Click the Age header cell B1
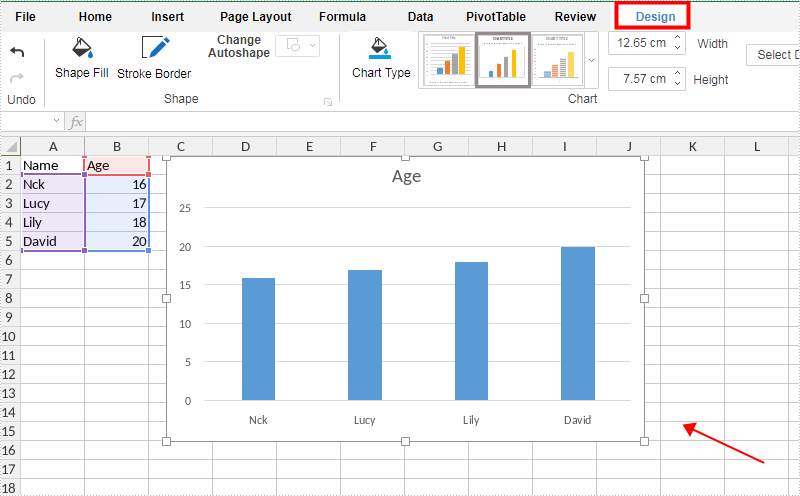Image resolution: width=800 pixels, height=496 pixels. coord(117,165)
